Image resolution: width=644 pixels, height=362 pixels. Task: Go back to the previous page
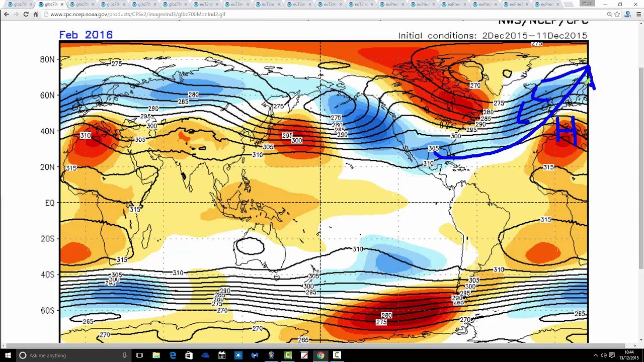click(x=6, y=14)
